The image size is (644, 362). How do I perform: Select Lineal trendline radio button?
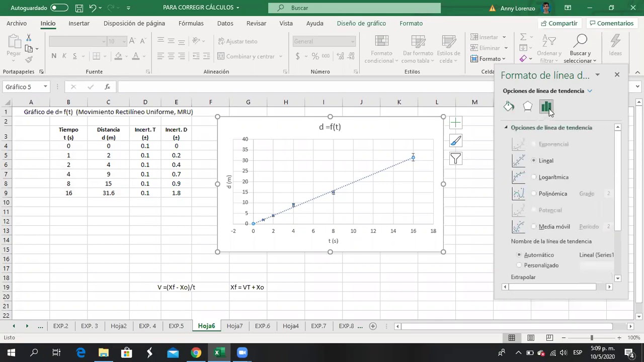click(x=534, y=160)
